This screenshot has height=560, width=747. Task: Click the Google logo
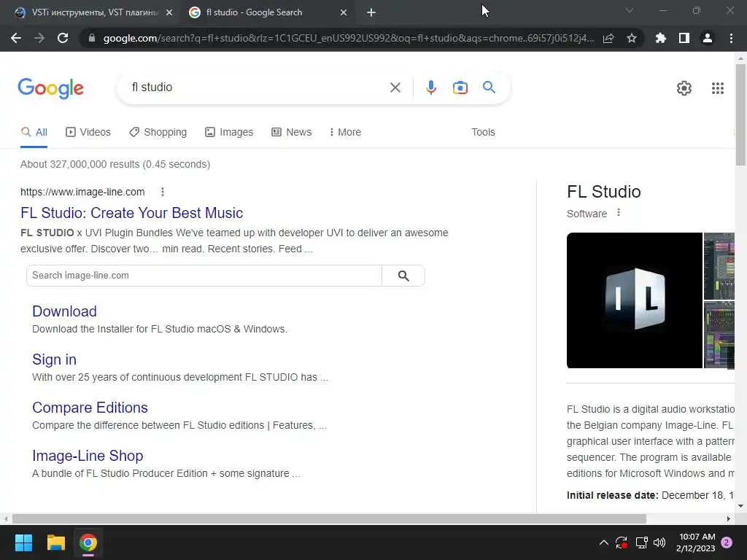50,88
